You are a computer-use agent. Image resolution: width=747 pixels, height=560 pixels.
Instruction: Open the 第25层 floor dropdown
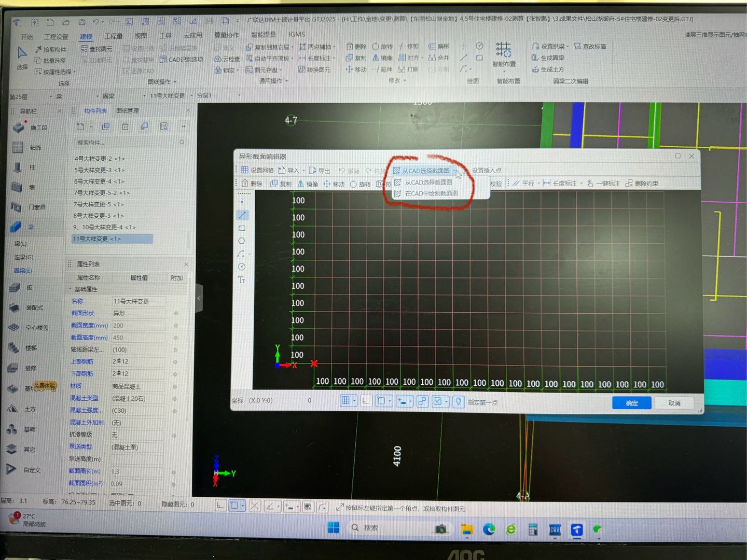point(51,96)
